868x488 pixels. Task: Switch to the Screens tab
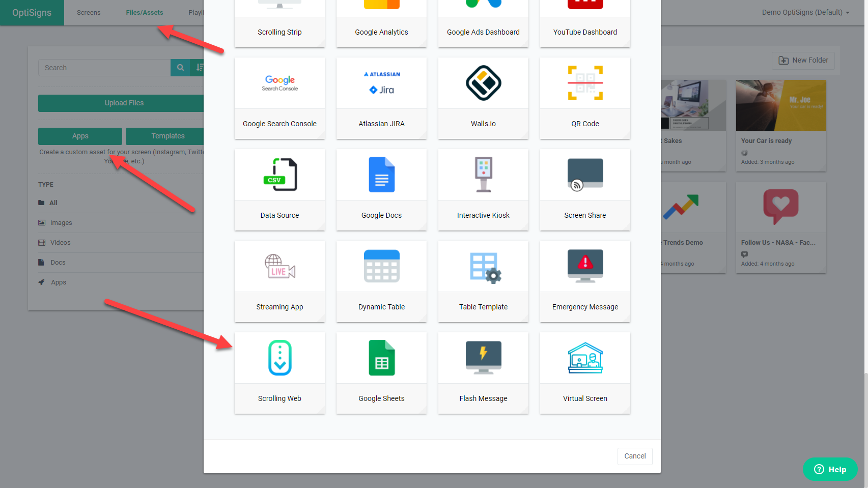(88, 12)
